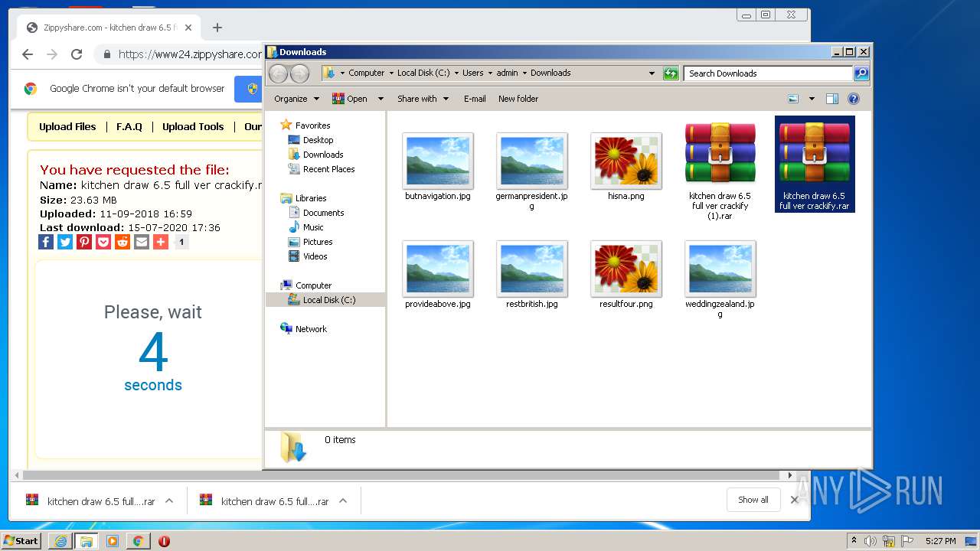Click the Change your view icon
This screenshot has height=551, width=980.
[793, 99]
